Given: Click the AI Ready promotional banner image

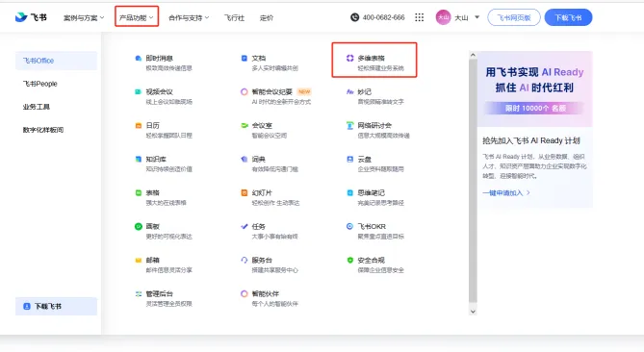Looking at the screenshot, I should 535,88.
